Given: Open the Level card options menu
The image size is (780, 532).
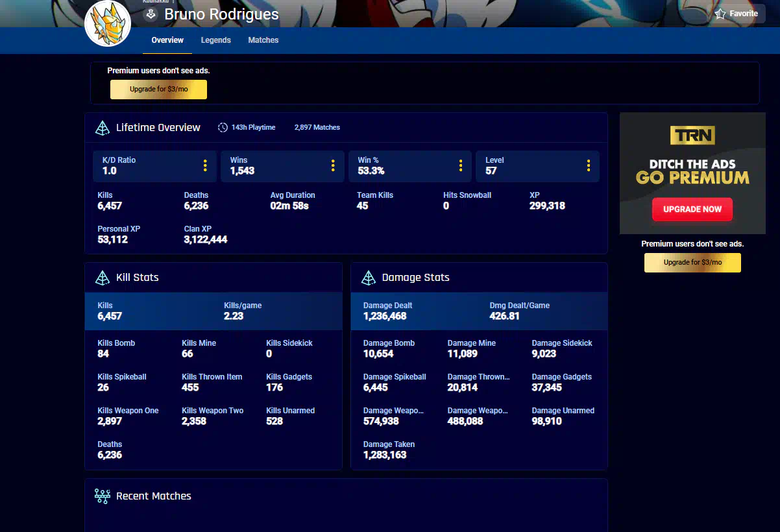Looking at the screenshot, I should [x=589, y=165].
